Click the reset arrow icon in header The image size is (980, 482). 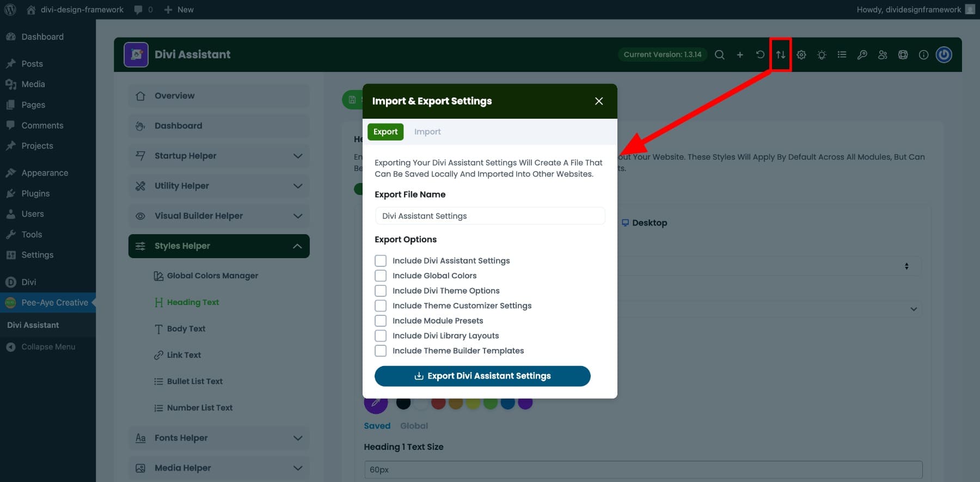pyautogui.click(x=760, y=54)
